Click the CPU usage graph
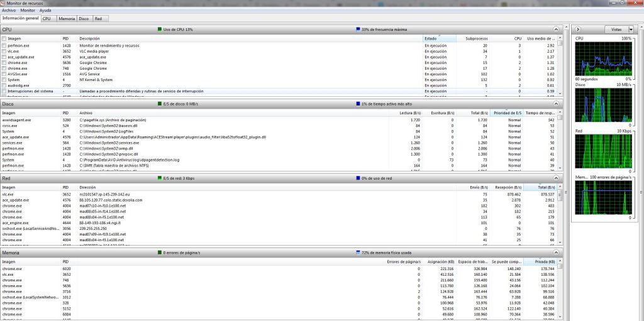The height and width of the screenshot is (321, 644). point(603,58)
